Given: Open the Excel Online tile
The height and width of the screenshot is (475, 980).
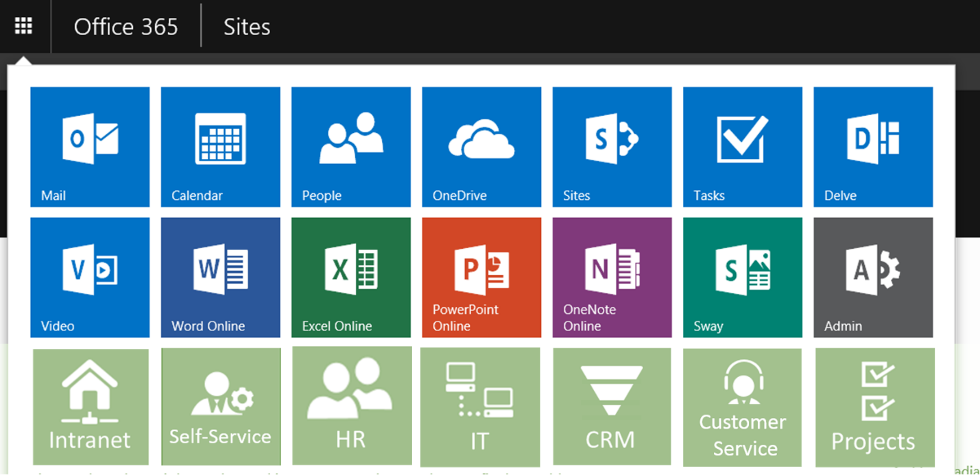Looking at the screenshot, I should pos(351,278).
